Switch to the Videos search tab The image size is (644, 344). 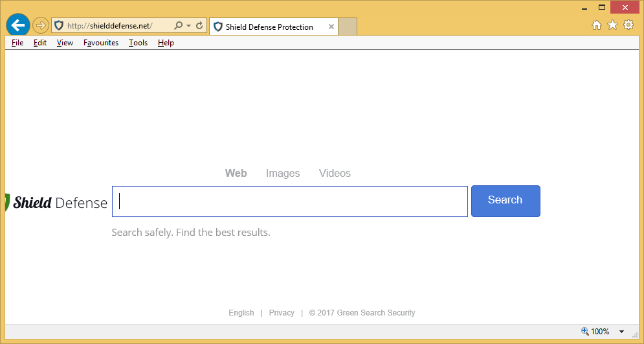335,174
